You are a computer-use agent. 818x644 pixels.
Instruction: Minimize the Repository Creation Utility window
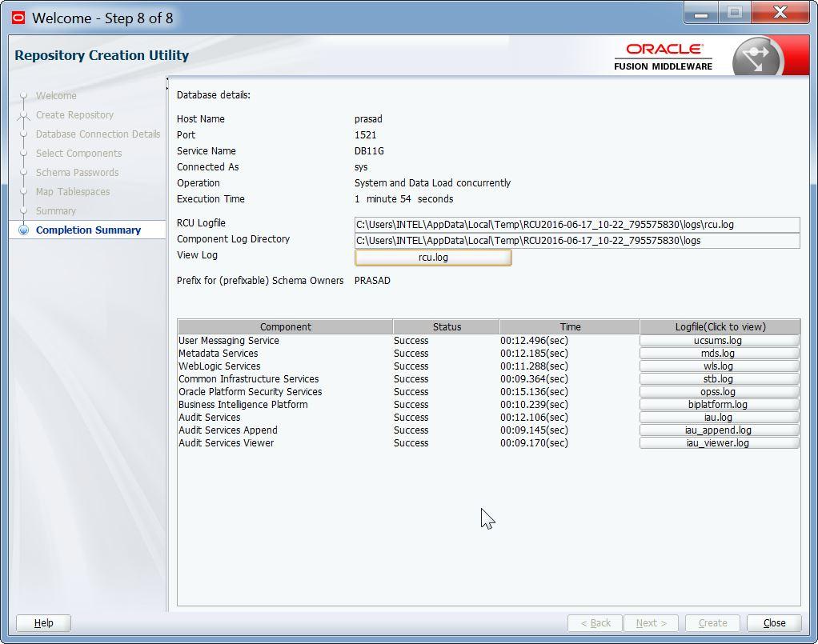(x=701, y=13)
